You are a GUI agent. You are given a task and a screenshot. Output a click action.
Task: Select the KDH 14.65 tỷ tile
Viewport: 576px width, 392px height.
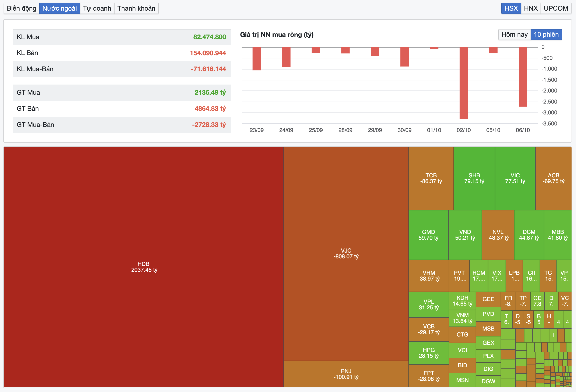(463, 301)
